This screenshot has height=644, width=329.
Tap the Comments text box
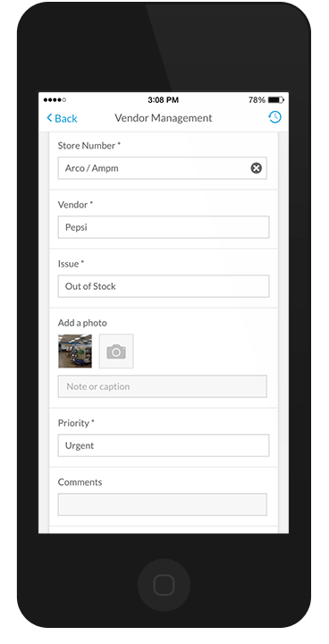click(162, 504)
